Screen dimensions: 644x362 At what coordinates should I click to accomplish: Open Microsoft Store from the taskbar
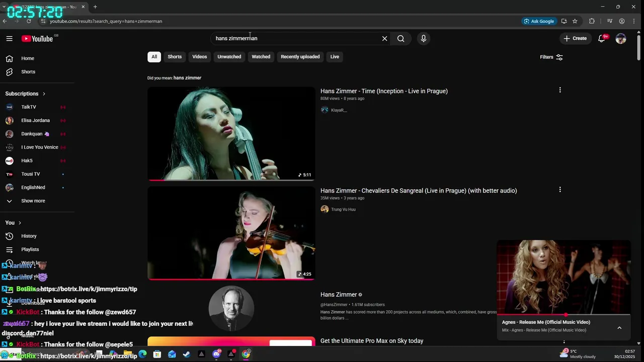pyautogui.click(x=157, y=354)
